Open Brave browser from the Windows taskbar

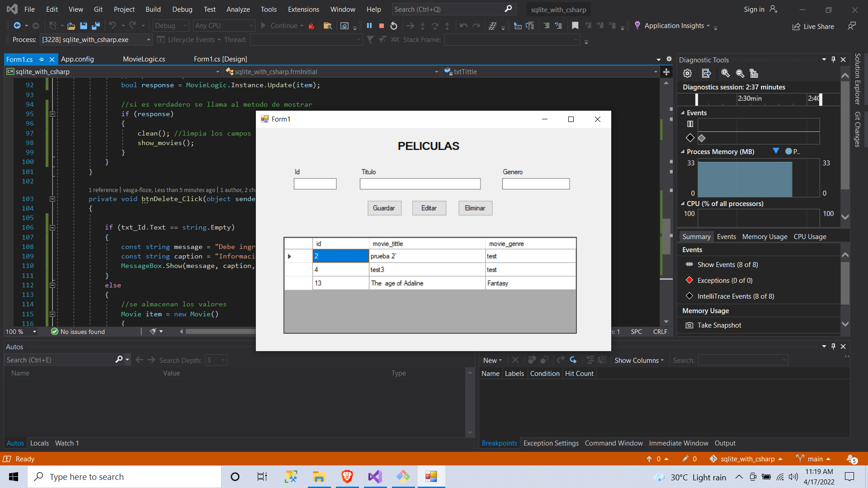(x=347, y=477)
